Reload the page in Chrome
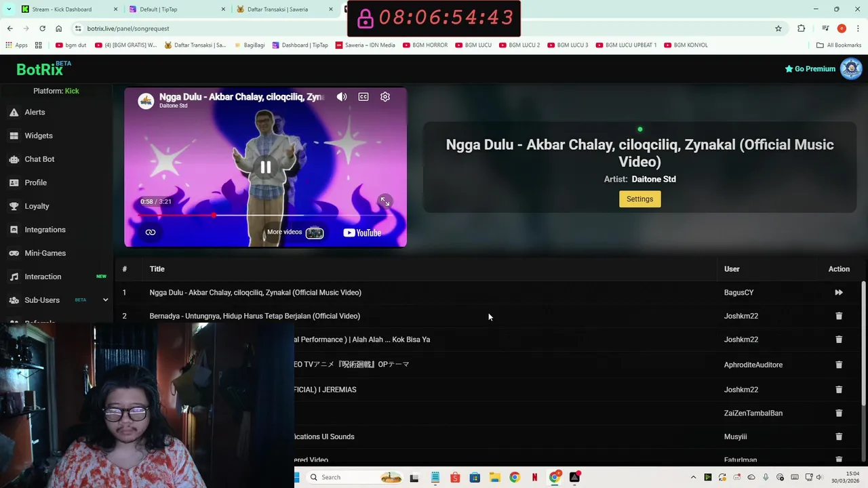The height and width of the screenshot is (488, 868). point(42,28)
